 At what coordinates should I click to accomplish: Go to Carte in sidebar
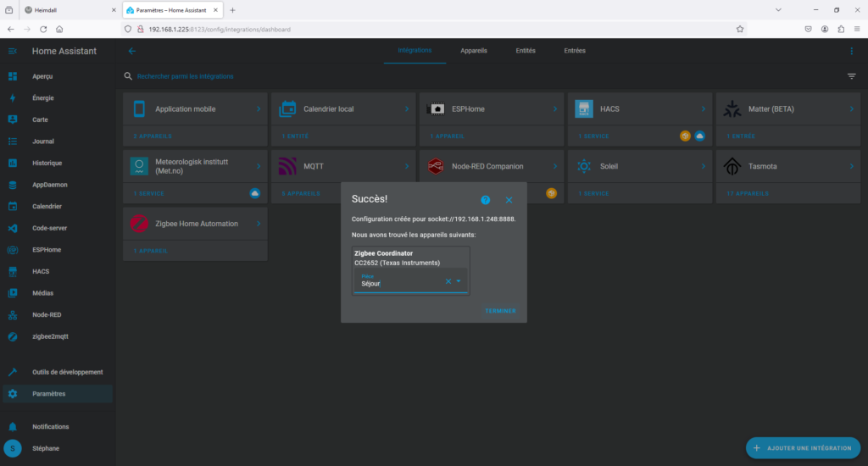tap(58, 119)
